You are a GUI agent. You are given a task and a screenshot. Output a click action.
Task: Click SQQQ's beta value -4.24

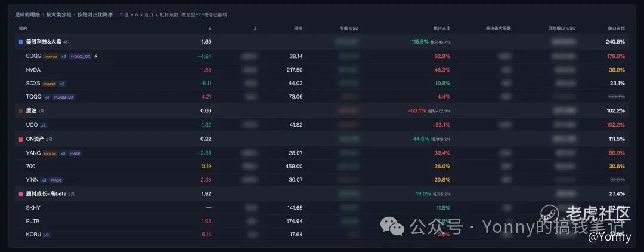[204, 56]
